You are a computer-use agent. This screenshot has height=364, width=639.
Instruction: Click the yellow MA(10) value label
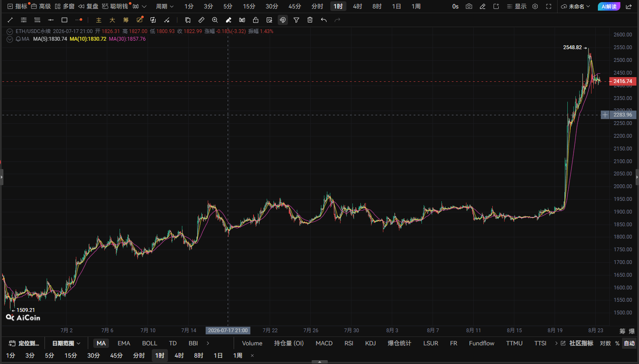(x=88, y=39)
